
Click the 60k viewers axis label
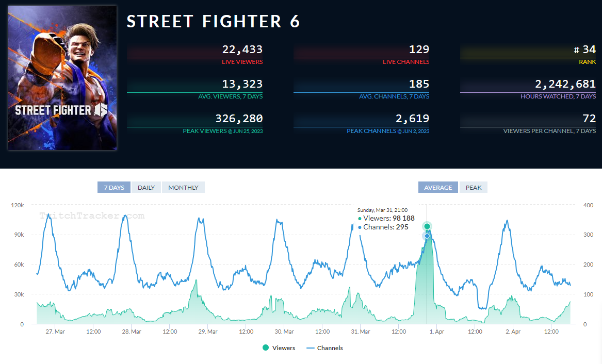point(19,264)
